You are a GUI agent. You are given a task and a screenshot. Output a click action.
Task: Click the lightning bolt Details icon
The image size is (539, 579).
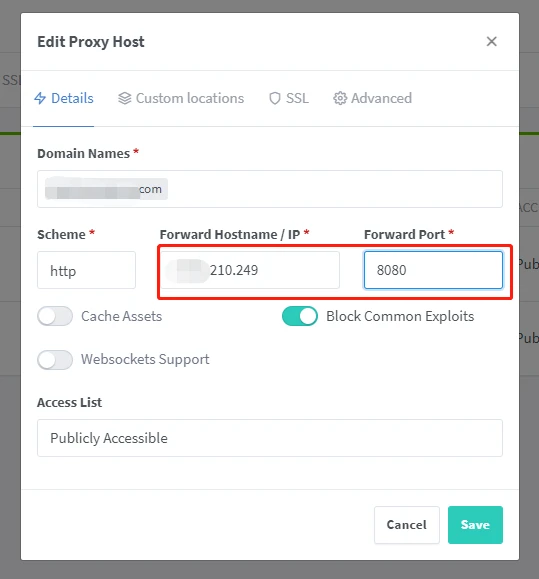click(40, 98)
